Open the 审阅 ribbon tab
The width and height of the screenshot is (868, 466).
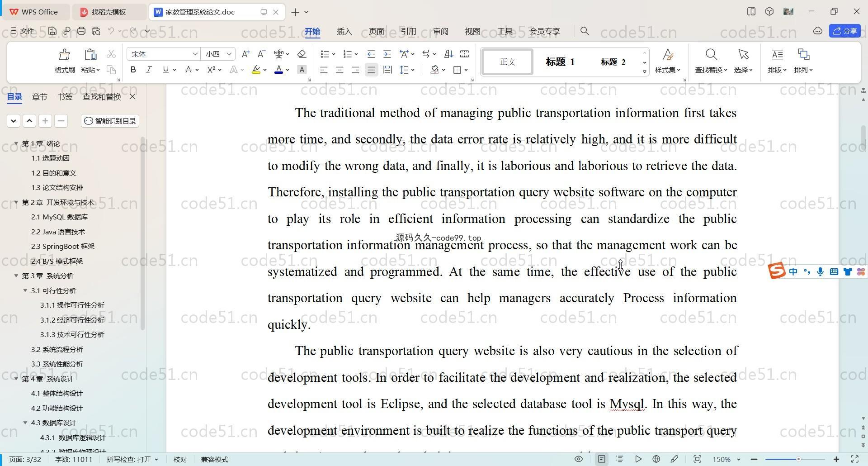440,31
